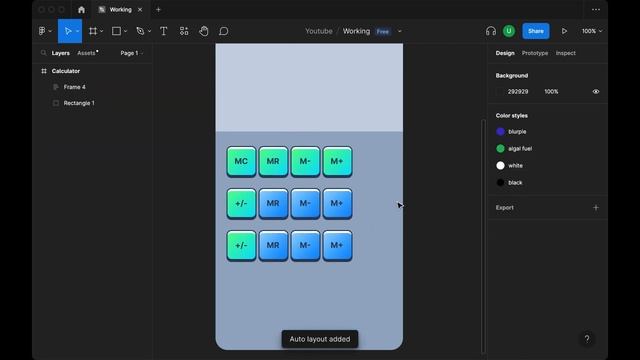
Task: Expand the shape tools dropdown arrow
Action: pos(125,31)
